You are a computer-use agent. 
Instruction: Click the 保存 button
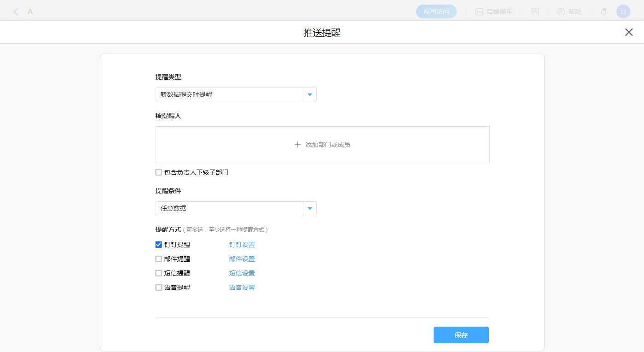click(461, 335)
